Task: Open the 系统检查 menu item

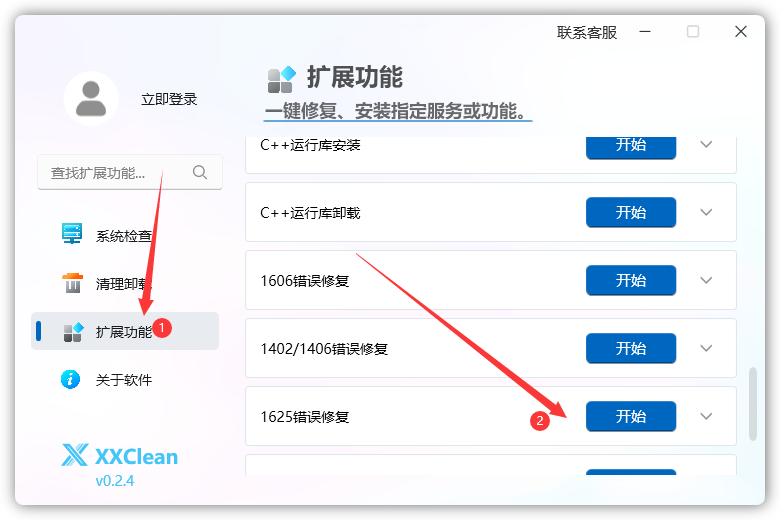Action: [x=123, y=236]
